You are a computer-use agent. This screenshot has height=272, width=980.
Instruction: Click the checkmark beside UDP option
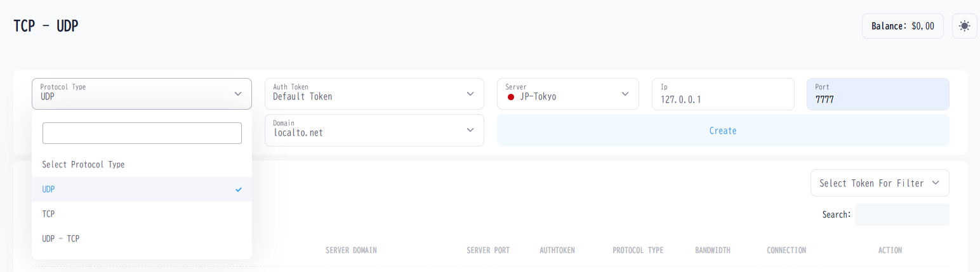(239, 190)
